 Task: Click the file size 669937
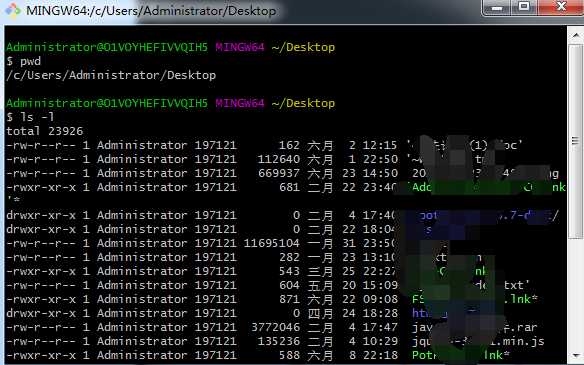coord(279,173)
